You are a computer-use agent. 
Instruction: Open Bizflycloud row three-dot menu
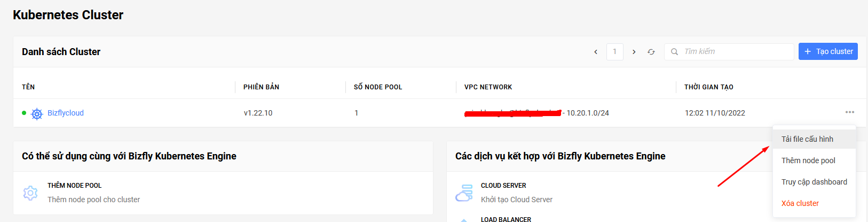pos(850,112)
